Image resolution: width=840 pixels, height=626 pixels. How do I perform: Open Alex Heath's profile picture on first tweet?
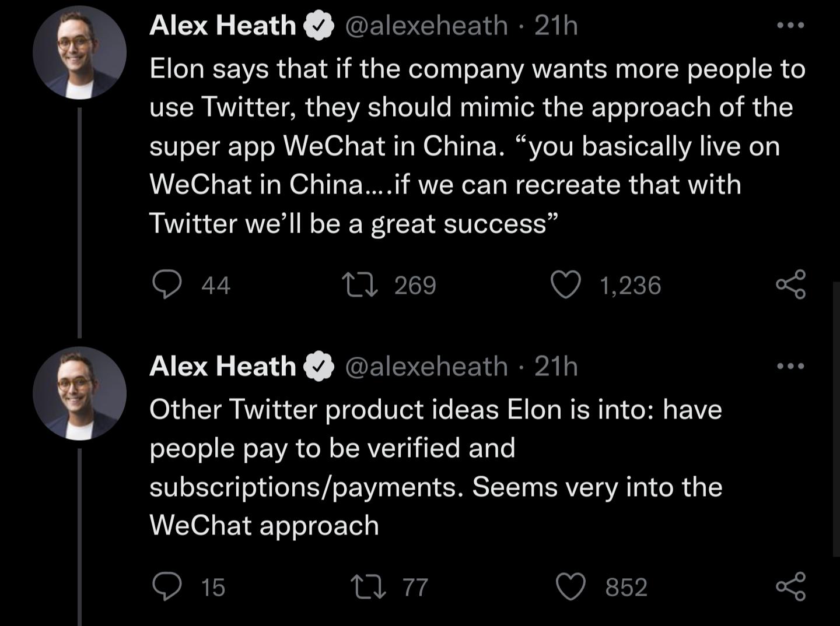coord(80,52)
